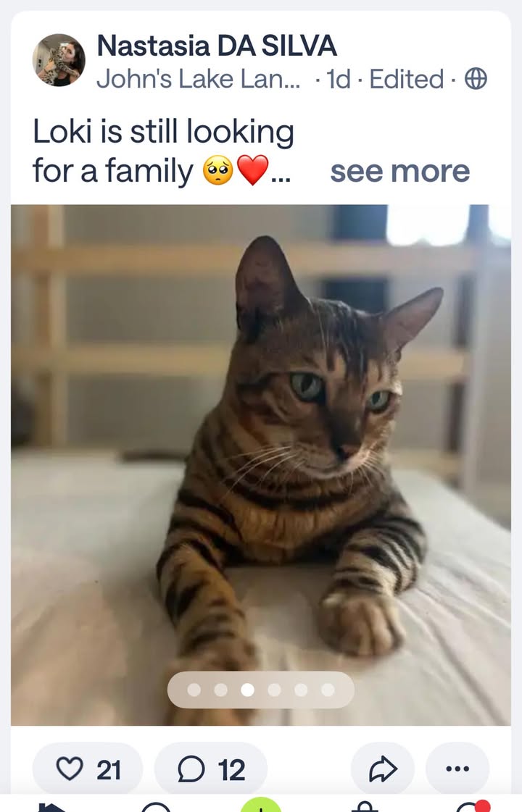
Task: Like the post with the heart icon
Action: point(88,769)
